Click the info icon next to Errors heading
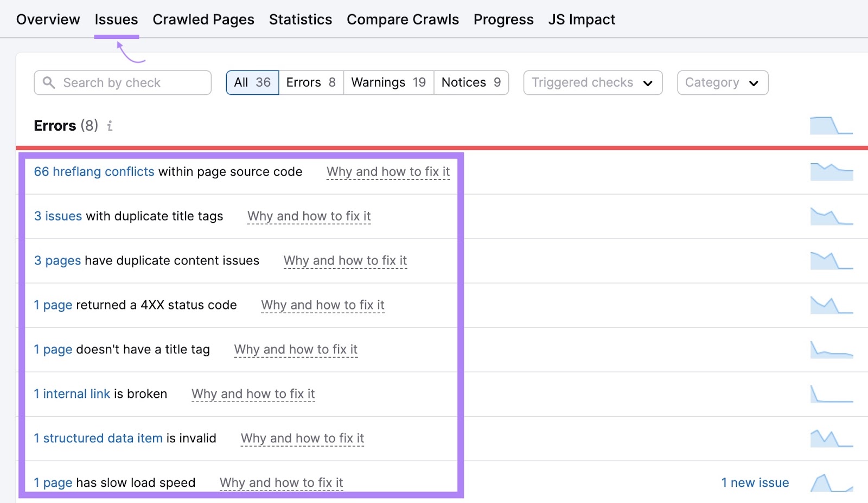868x503 pixels. (x=110, y=126)
